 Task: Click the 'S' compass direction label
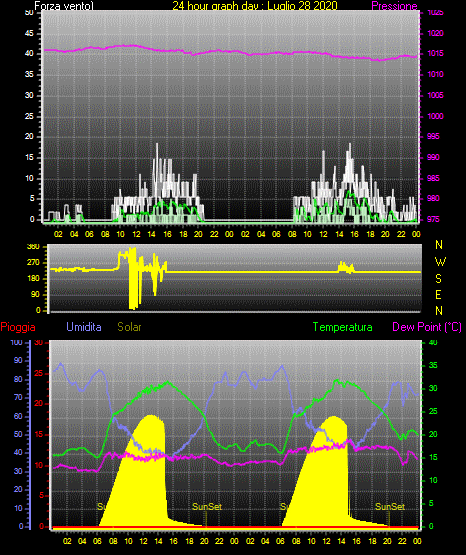coord(439,279)
